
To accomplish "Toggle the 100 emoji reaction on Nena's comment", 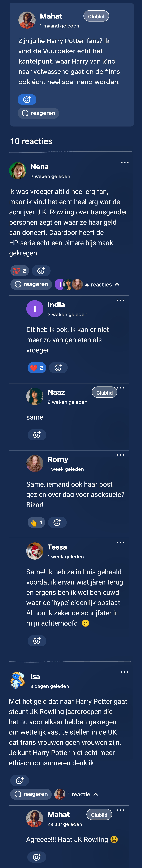I will (20, 271).
